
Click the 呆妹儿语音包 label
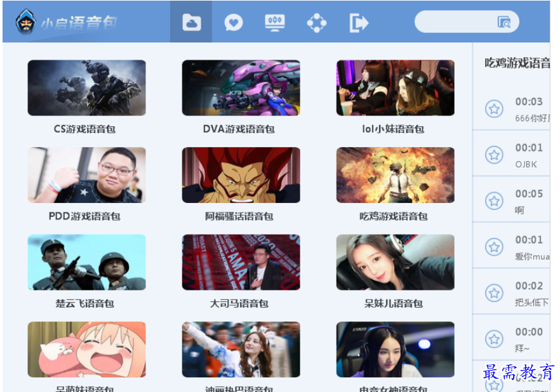click(x=393, y=304)
